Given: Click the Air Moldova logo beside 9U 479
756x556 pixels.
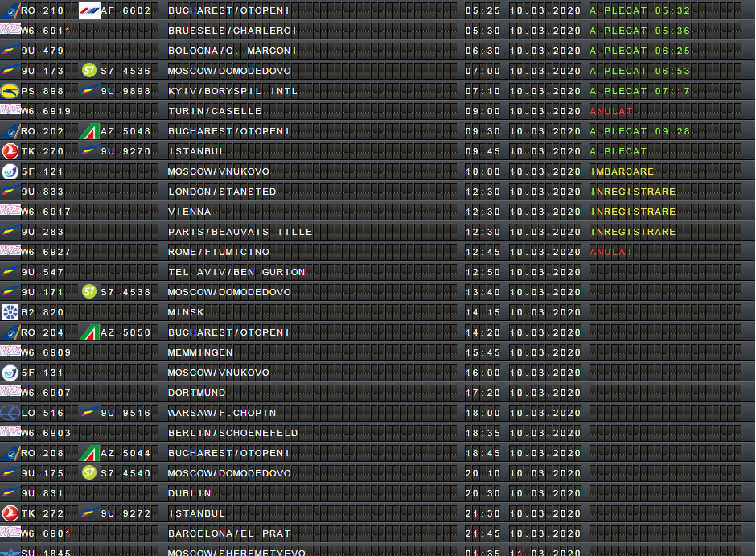Looking at the screenshot, I should pyautogui.click(x=10, y=50).
